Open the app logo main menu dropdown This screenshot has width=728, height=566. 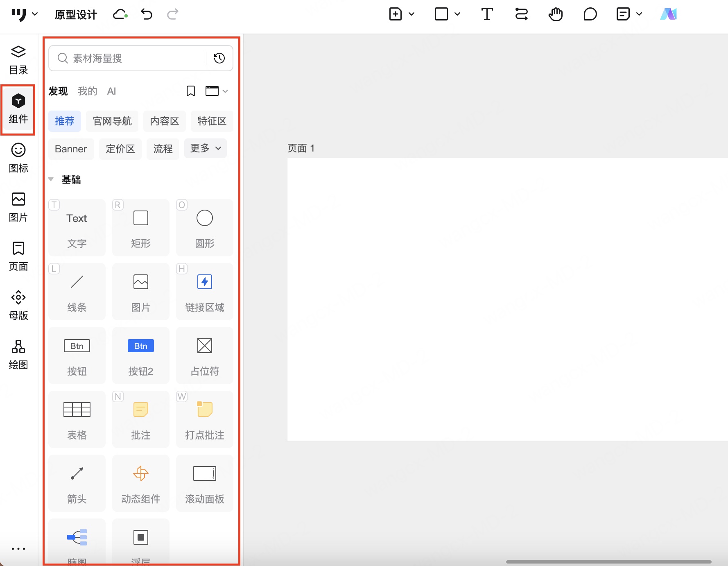click(24, 14)
